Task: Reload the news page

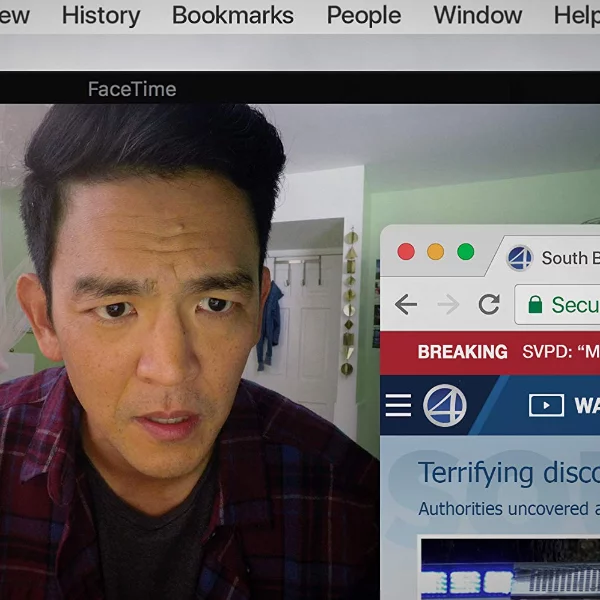Action: tap(489, 305)
